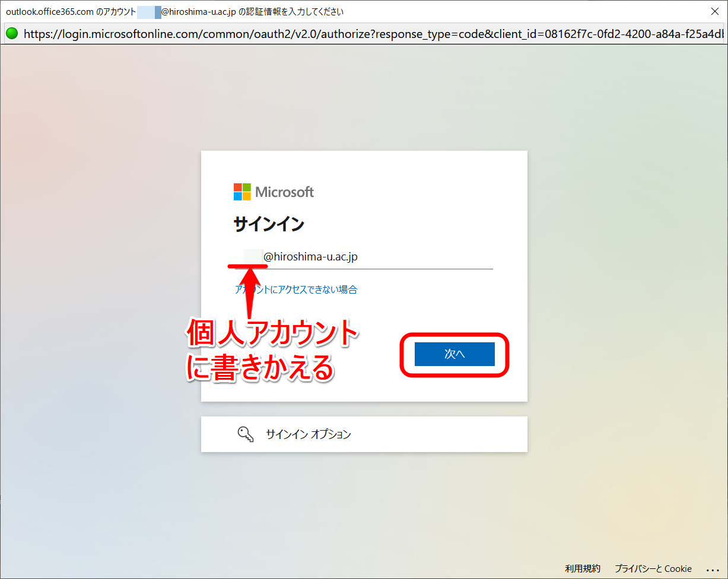Click the @hiroshima-u.ac.jp text in the sign-in field
The image size is (728, 579).
point(310,257)
